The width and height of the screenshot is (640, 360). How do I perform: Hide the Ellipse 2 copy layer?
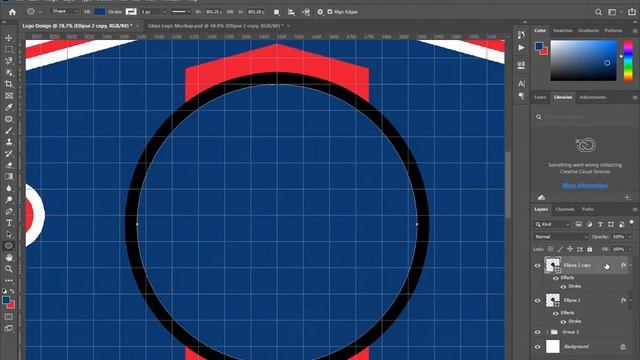tap(538, 266)
